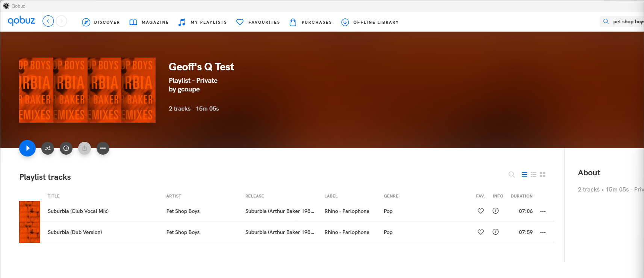Viewport: 644px width, 278px height.
Task: Click the ARTIST column header
Action: 174,196
